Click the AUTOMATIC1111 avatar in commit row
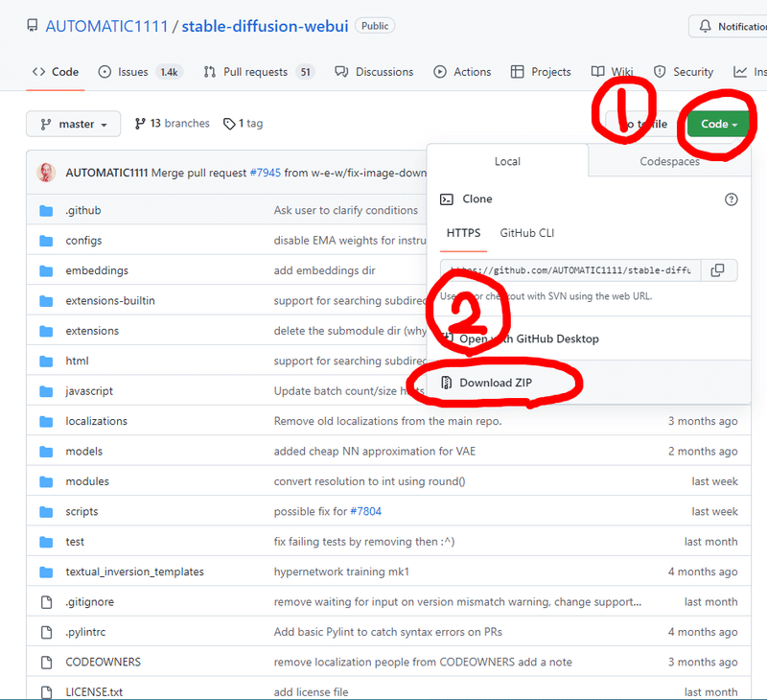 point(46,173)
